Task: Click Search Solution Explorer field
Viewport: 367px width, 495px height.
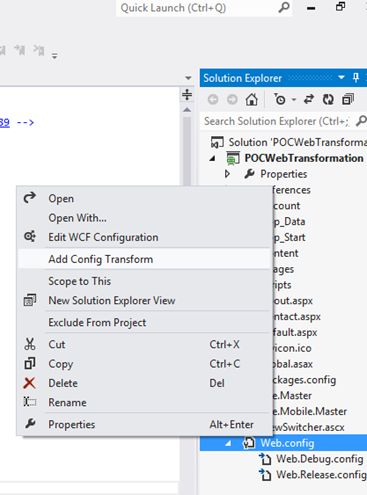Action: click(x=277, y=121)
